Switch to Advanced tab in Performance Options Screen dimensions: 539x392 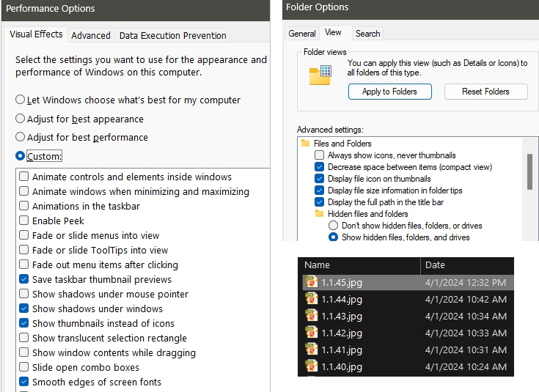91,35
